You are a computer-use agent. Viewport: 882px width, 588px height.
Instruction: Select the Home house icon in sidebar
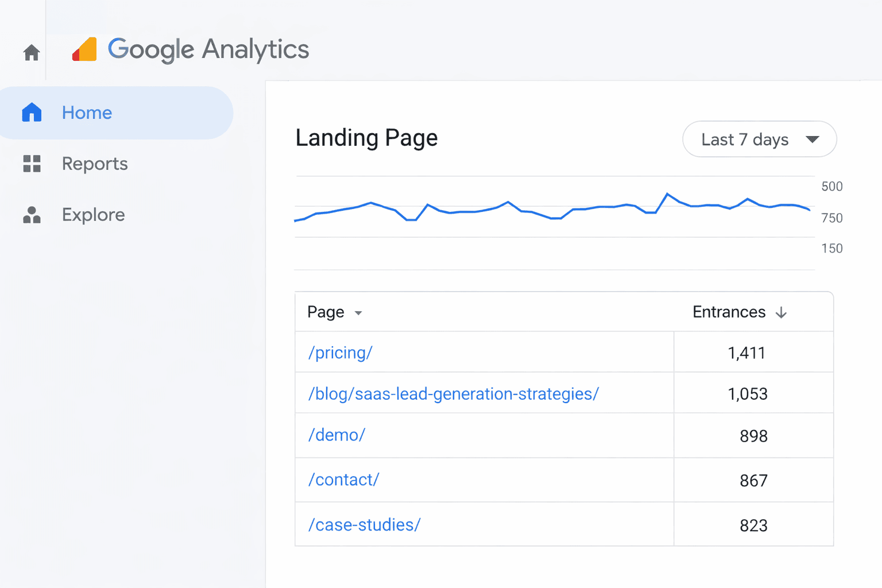pyautogui.click(x=32, y=113)
